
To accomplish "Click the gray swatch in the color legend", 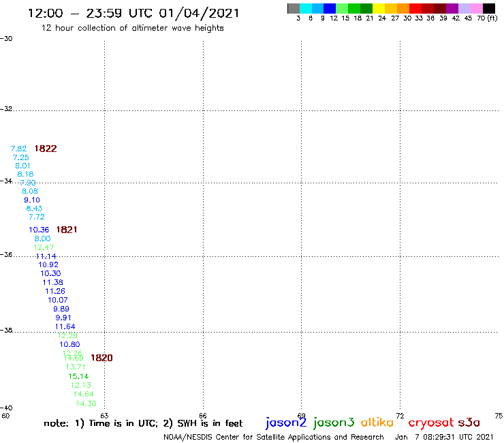I will 294,8.
